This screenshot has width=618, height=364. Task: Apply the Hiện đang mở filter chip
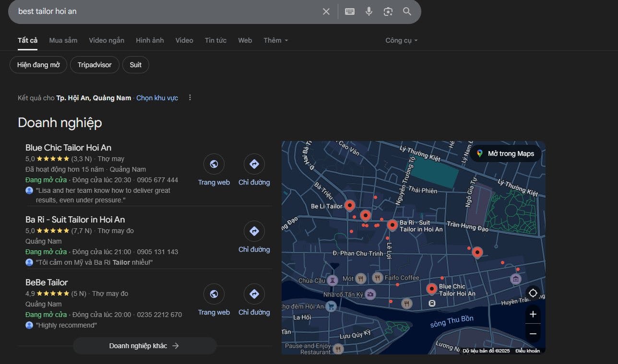[38, 65]
